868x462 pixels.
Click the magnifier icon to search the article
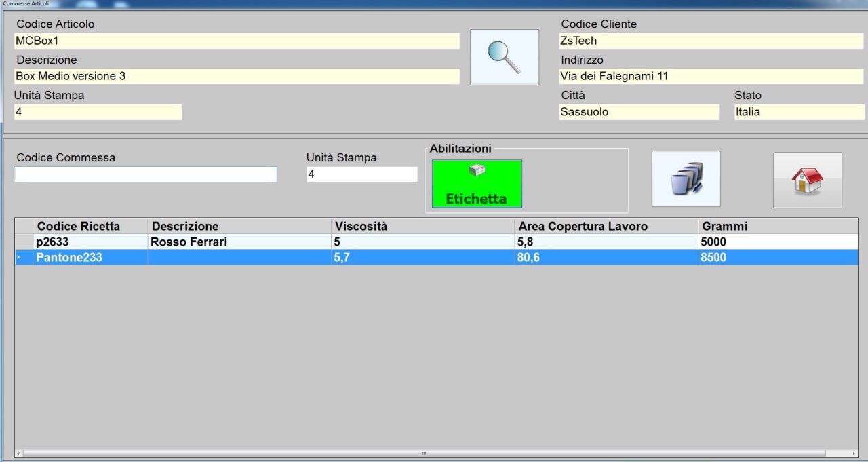[503, 56]
